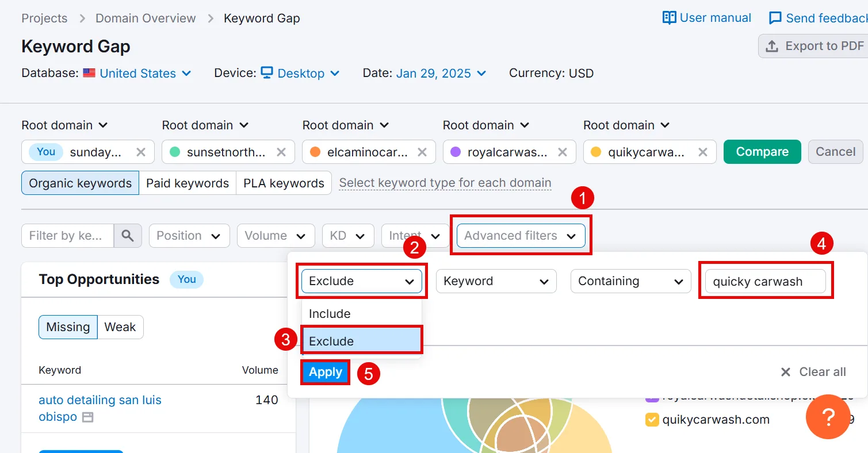Screen dimensions: 868x453
Task: Open the Jan 29, 2025 date dropdown
Action: click(441, 73)
